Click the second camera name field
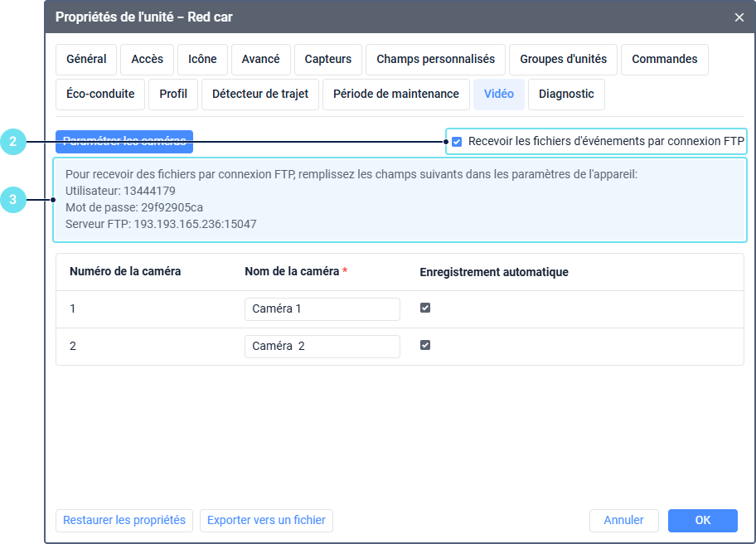 [x=322, y=346]
